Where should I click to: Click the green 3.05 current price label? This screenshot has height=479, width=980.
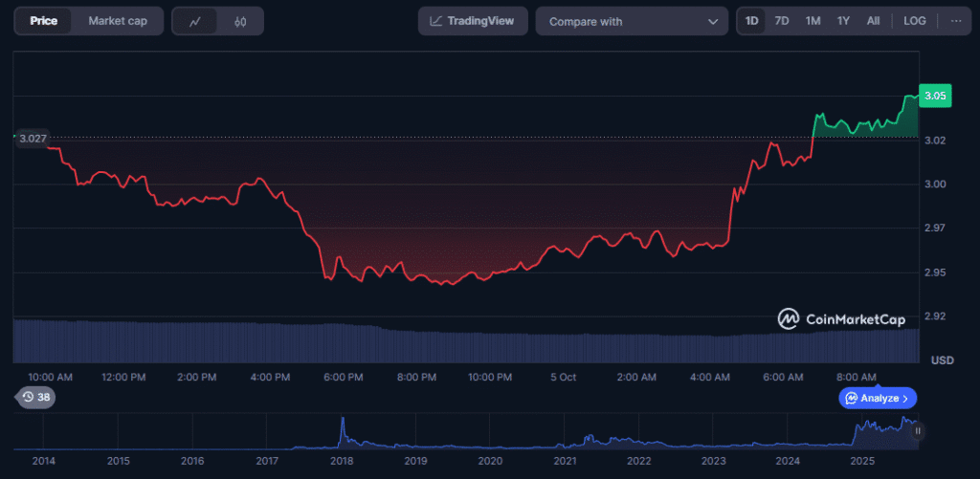click(935, 96)
